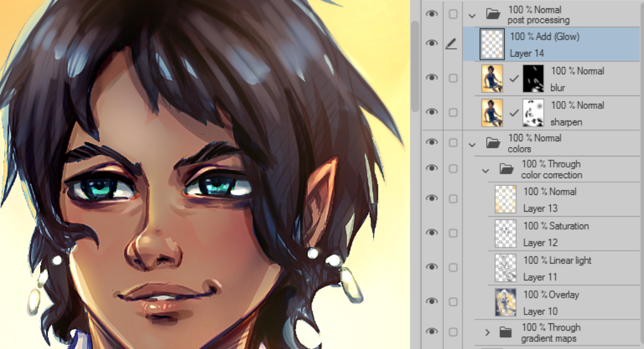Select the "colors" folder name
This screenshot has width=644, height=349.
click(x=519, y=149)
